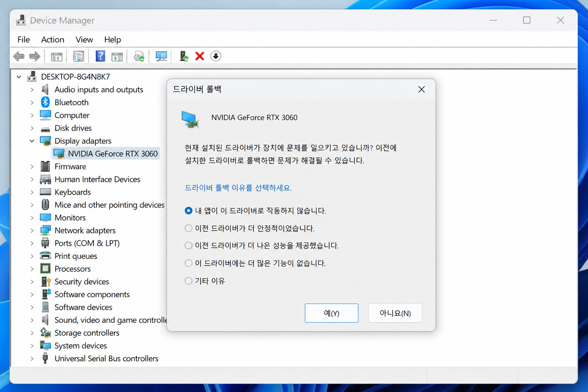Expand the Ports (COM & LPT) chevron
The width and height of the screenshot is (588, 392).
tap(32, 243)
